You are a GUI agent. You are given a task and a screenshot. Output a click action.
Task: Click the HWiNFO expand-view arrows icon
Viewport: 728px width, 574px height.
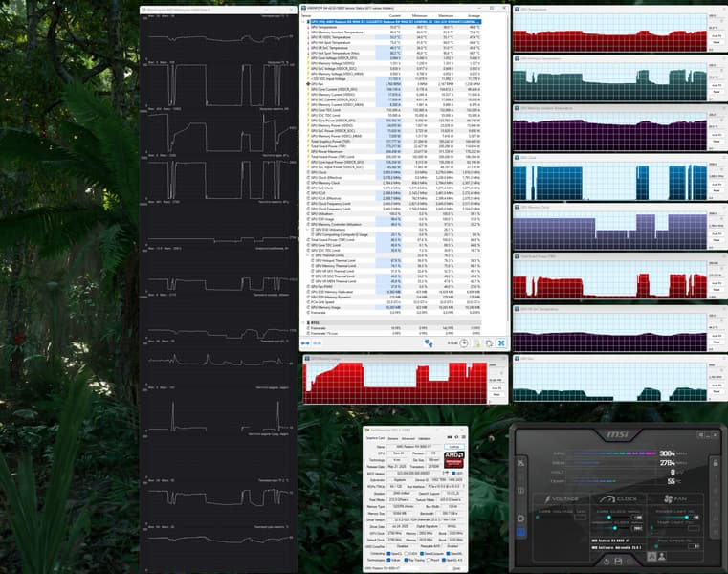pyautogui.click(x=305, y=343)
